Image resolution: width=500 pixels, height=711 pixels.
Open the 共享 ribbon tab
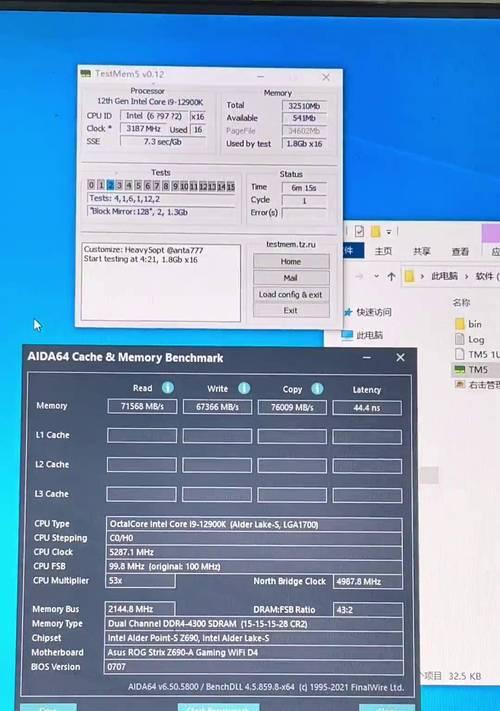422,251
